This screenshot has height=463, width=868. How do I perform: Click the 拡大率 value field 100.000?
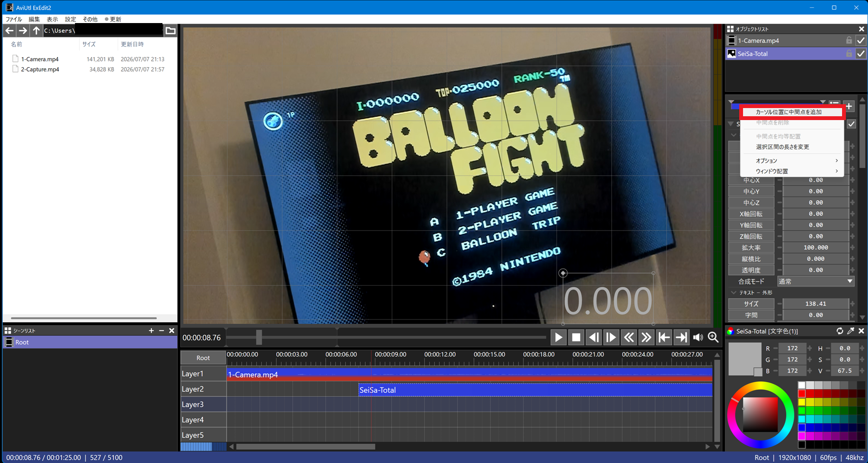coord(816,248)
